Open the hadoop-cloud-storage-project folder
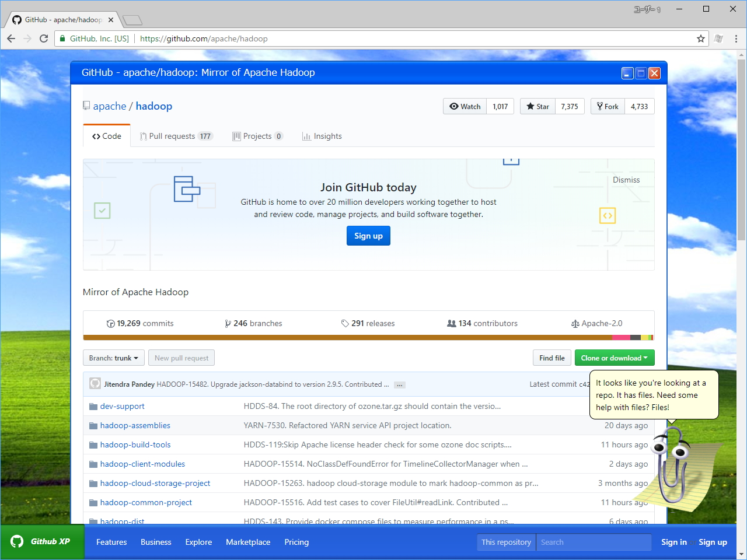 click(x=155, y=483)
